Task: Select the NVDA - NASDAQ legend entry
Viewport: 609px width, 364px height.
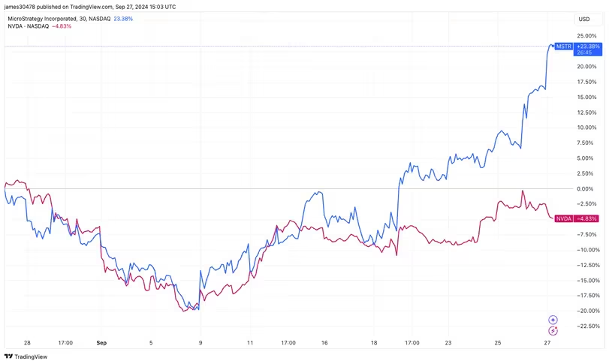Action: (x=29, y=26)
